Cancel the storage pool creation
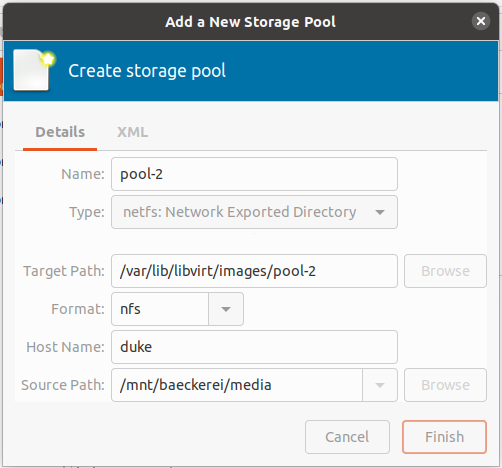The height and width of the screenshot is (468, 502). pyautogui.click(x=347, y=437)
